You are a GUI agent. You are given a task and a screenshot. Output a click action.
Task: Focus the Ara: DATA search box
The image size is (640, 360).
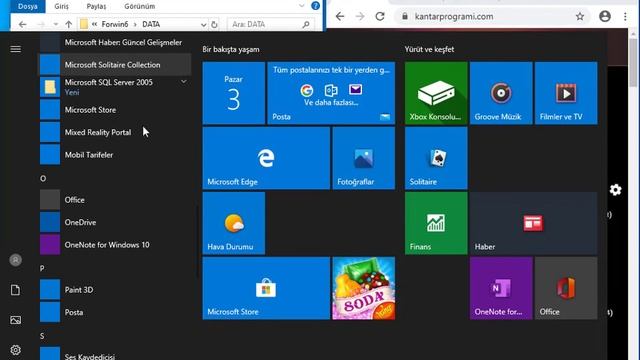(x=271, y=24)
